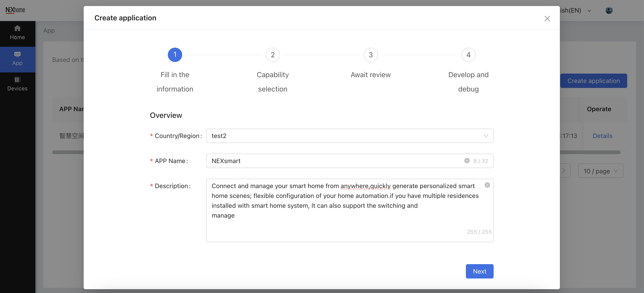Click step 1 circle Fill in information
Screen dimensions: 644x293
click(x=175, y=55)
